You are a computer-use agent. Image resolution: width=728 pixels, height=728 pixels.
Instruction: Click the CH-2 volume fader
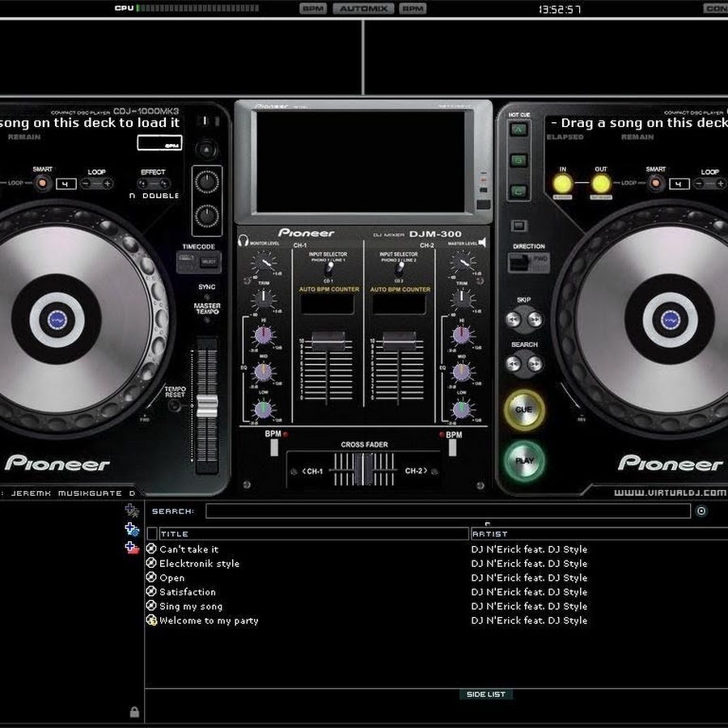tap(400, 341)
